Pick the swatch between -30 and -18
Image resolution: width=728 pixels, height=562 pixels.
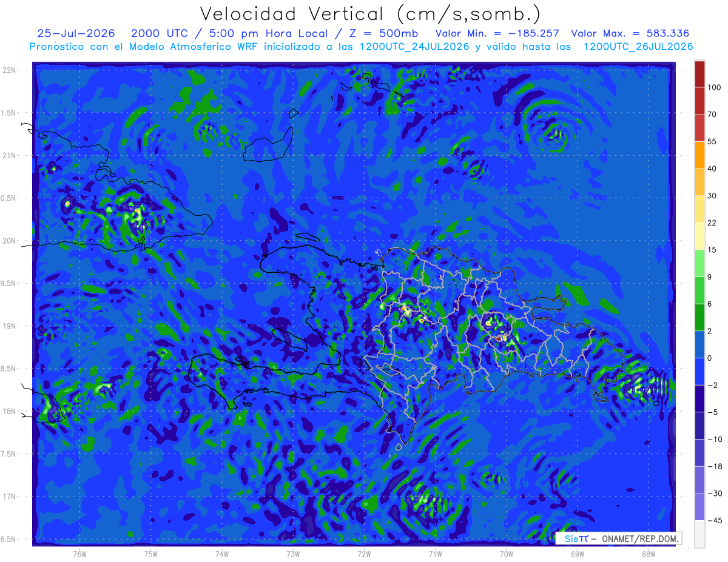click(699, 480)
